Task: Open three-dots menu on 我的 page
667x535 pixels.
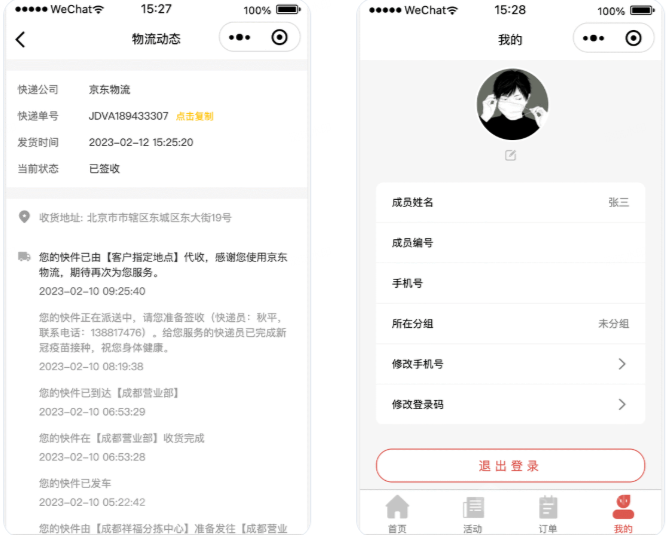Action: click(593, 38)
